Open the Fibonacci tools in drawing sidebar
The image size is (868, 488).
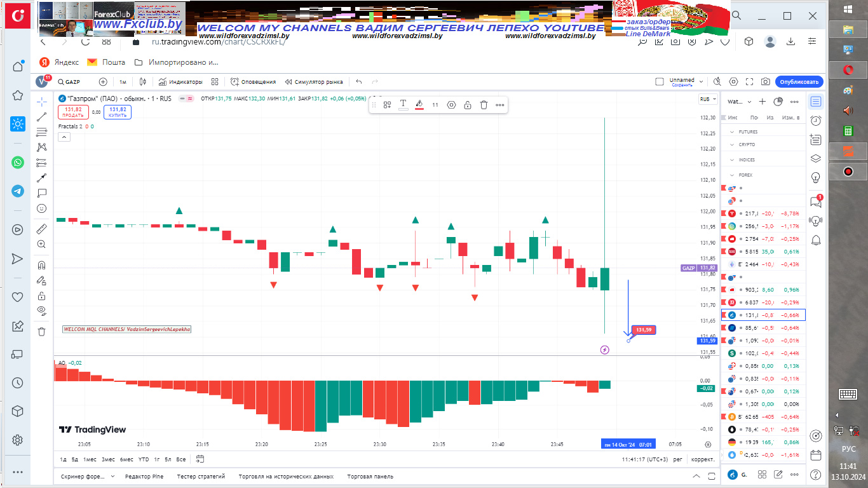[42, 132]
